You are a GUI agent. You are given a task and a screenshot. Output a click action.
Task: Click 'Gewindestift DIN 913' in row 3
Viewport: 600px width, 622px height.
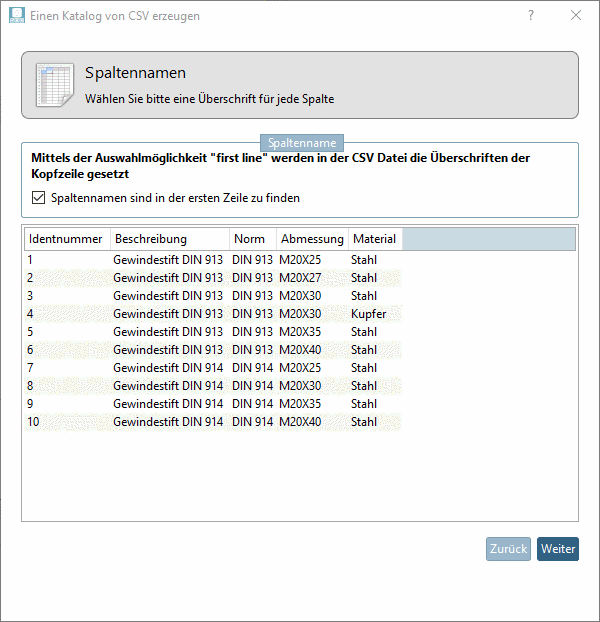click(168, 296)
